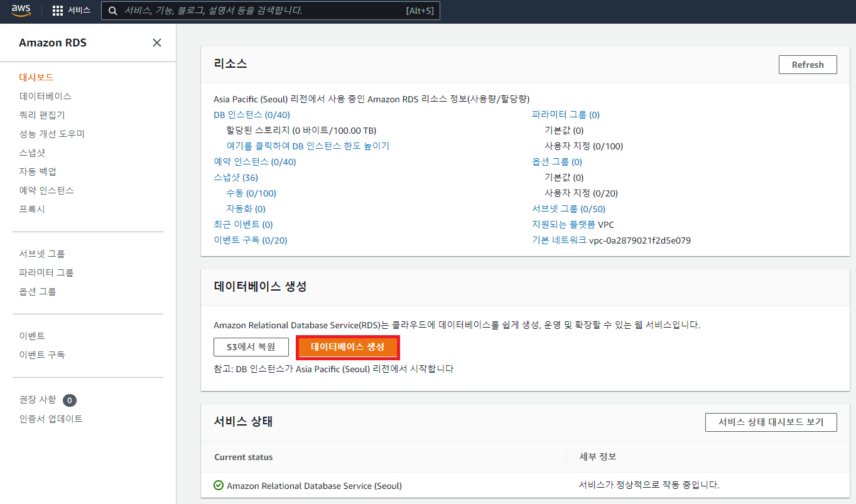Click the recommendations count badge

point(70,400)
